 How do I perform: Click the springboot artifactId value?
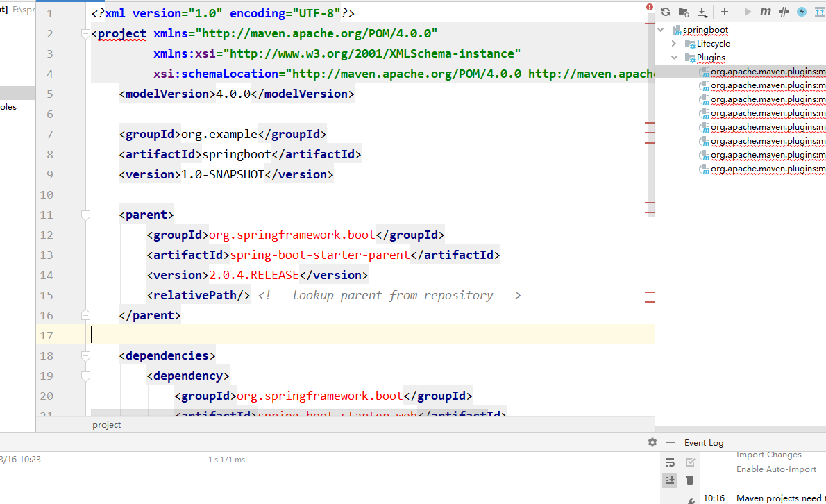[x=237, y=155]
